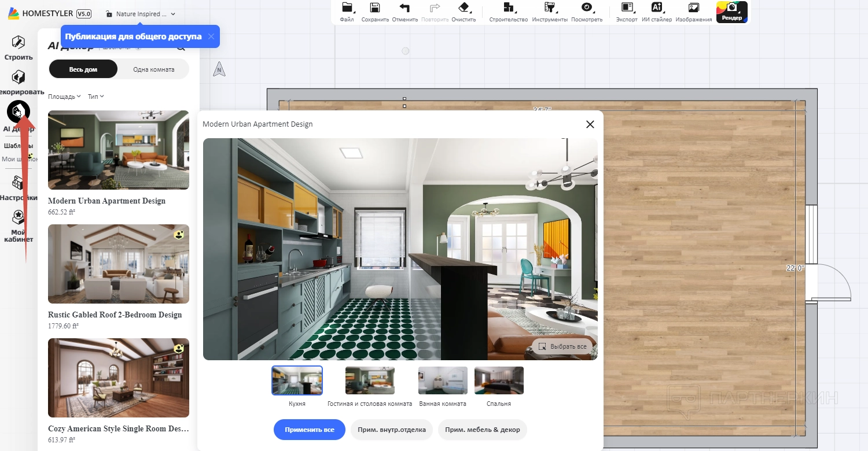Open the project name dropdown Nature Inspired
Viewport: 868px width, 451px height.
pyautogui.click(x=141, y=14)
